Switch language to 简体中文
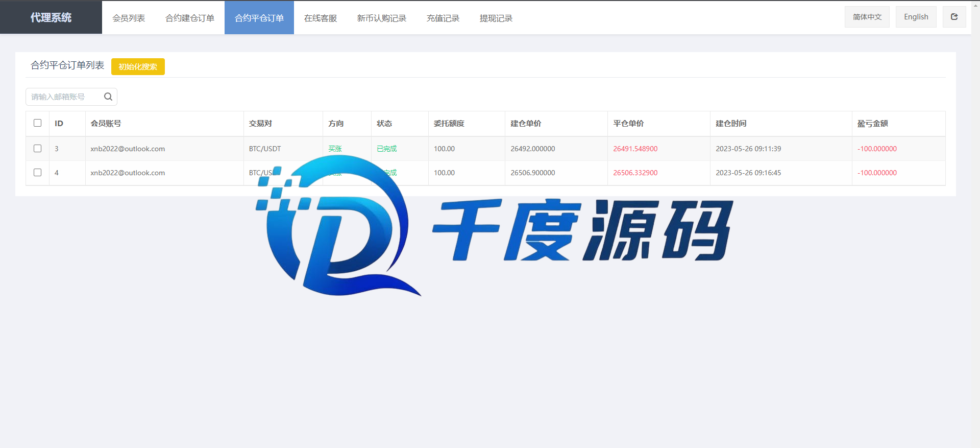The height and width of the screenshot is (448, 980). pos(867,17)
